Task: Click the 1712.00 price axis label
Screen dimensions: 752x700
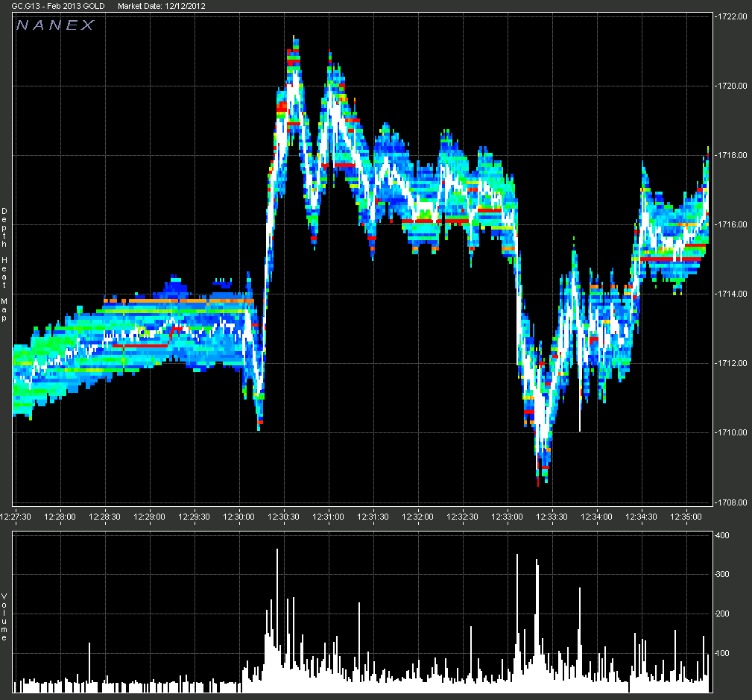Action: pyautogui.click(x=733, y=363)
